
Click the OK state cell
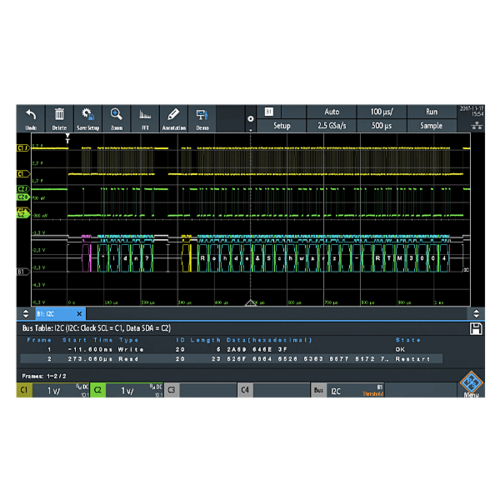(x=400, y=349)
